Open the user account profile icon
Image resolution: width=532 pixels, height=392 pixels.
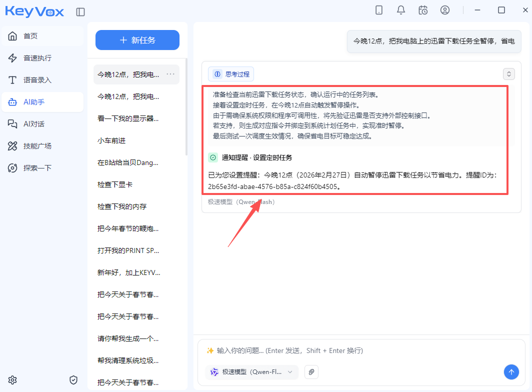tap(445, 10)
